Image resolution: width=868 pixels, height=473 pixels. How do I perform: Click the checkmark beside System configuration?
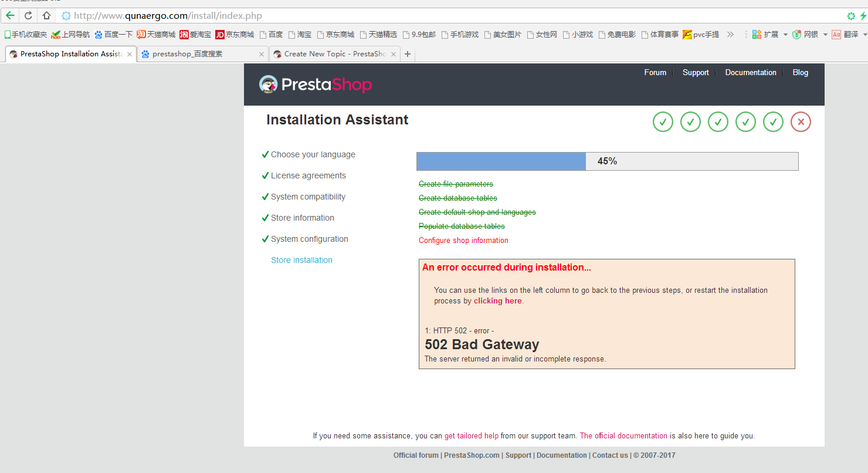tap(265, 239)
